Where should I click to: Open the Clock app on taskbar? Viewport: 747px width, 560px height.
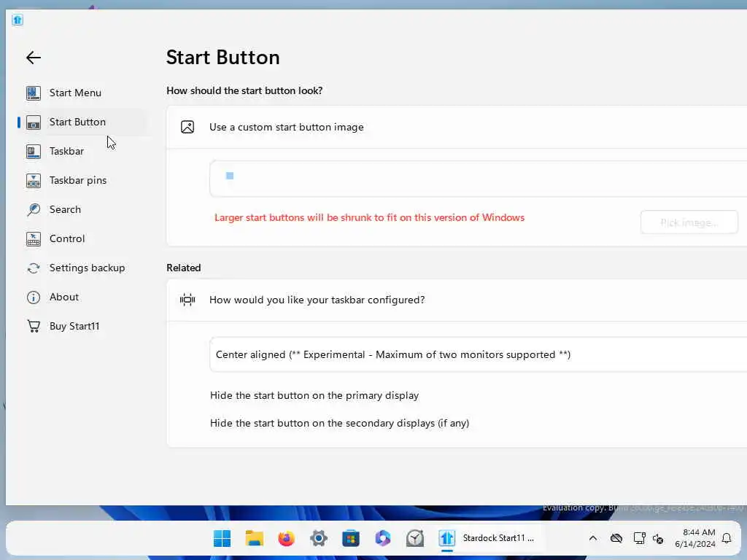click(x=415, y=539)
